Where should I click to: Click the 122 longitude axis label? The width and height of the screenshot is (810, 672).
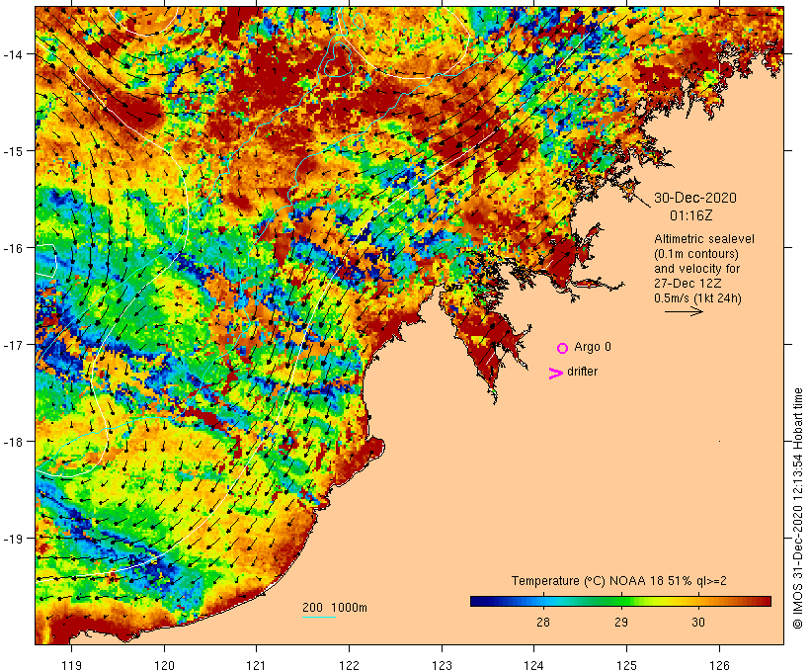350,665
